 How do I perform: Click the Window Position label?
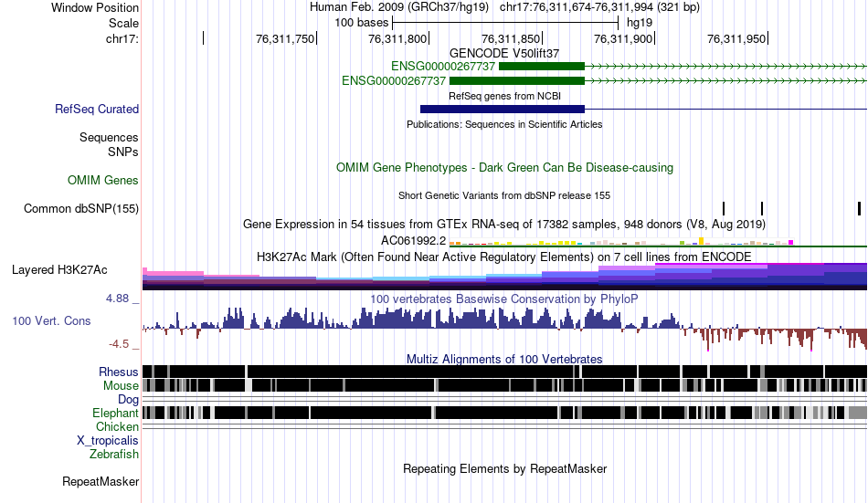coord(95,7)
